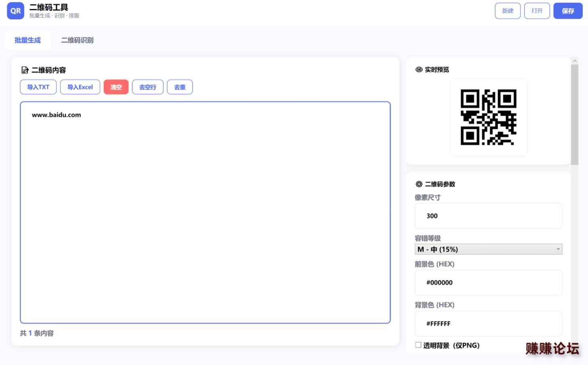Click the 二维码工具 title text

[49, 7]
